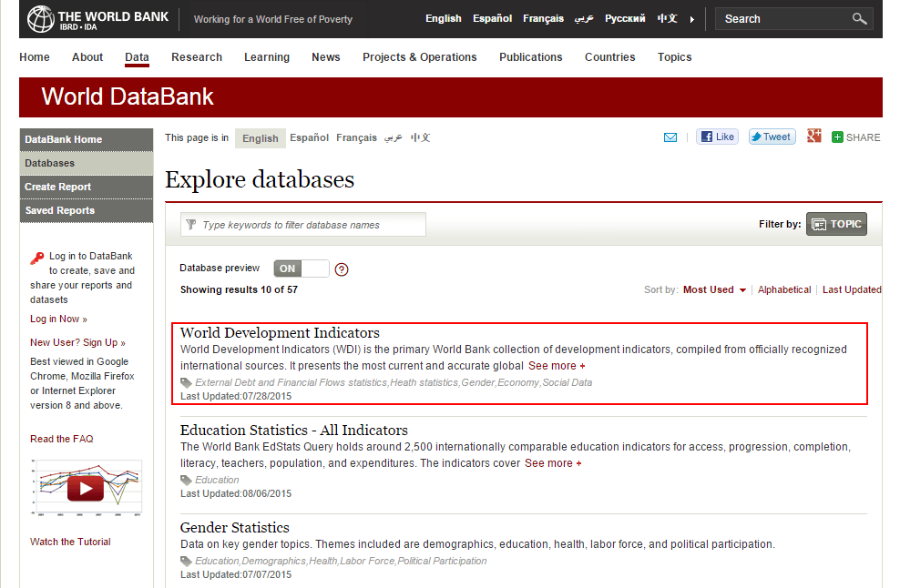
Task: Play the tutorial video thumbnail
Action: click(86, 488)
